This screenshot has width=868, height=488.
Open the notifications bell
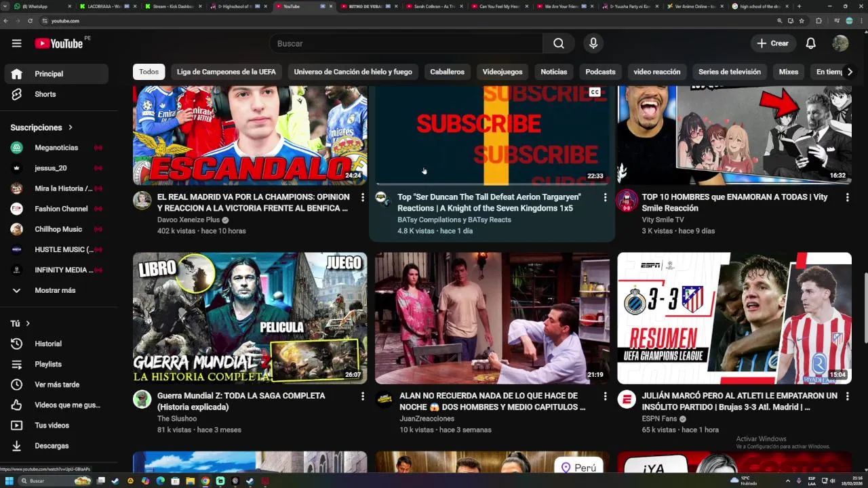click(810, 43)
